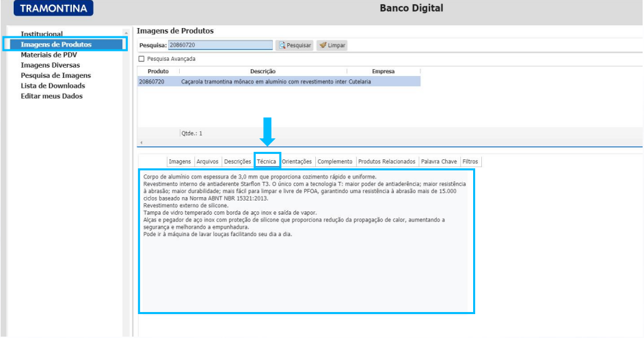Click the Tramontina logo
This screenshot has height=338, width=644.
click(x=53, y=8)
